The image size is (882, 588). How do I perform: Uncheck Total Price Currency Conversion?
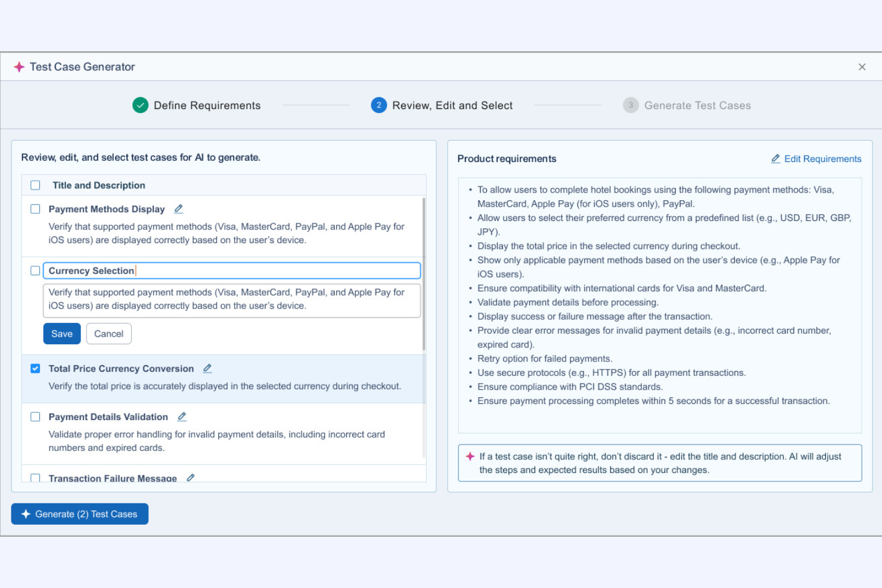[35, 368]
